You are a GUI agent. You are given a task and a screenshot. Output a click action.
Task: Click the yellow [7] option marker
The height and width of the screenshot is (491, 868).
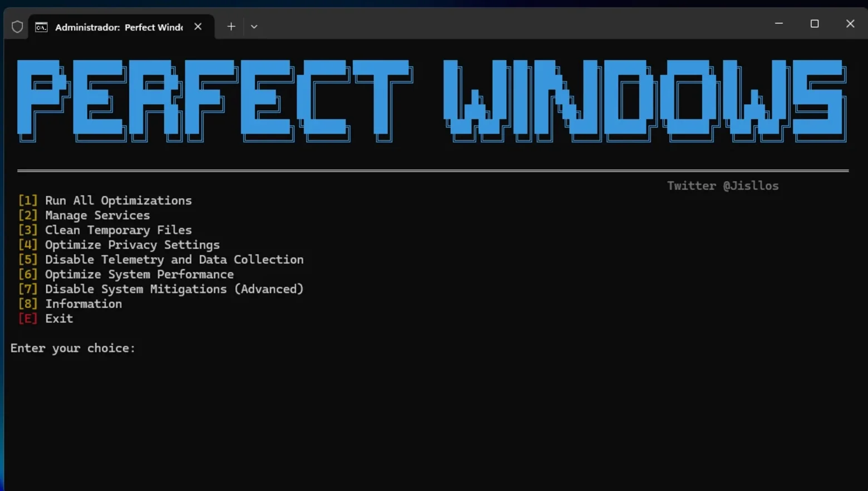click(28, 289)
